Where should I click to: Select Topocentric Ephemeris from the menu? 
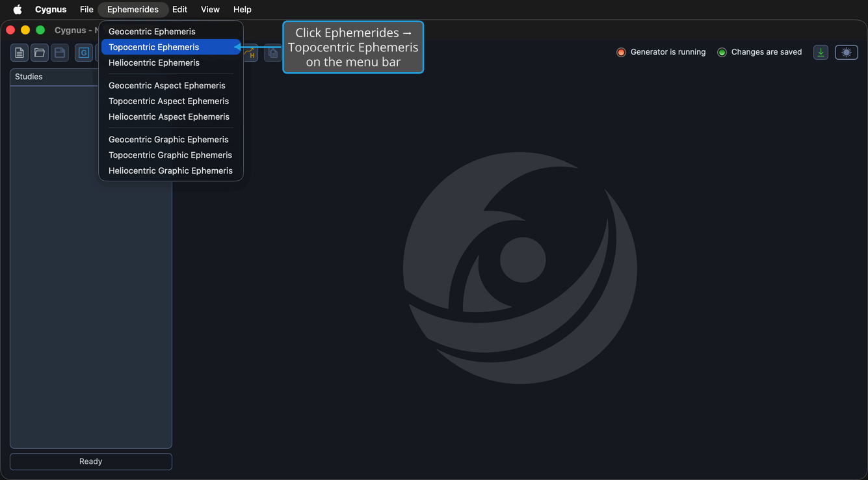coord(171,47)
